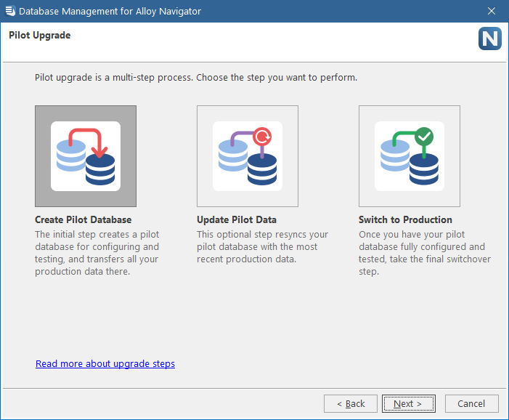Proceed with the Next button
The width and height of the screenshot is (509, 420).
[408, 403]
